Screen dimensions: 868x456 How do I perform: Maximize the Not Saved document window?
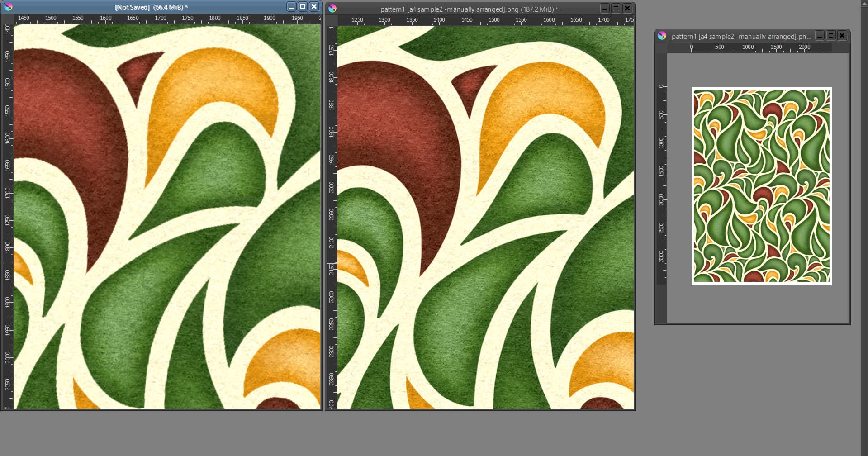303,7
